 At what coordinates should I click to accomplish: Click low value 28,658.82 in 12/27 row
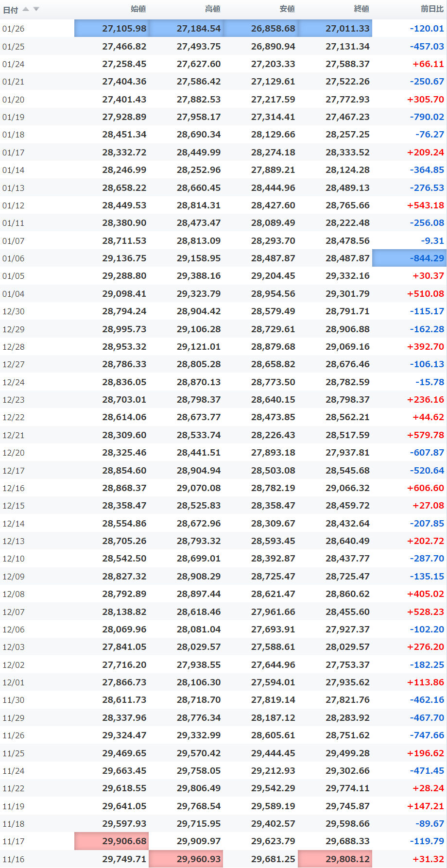tap(273, 364)
